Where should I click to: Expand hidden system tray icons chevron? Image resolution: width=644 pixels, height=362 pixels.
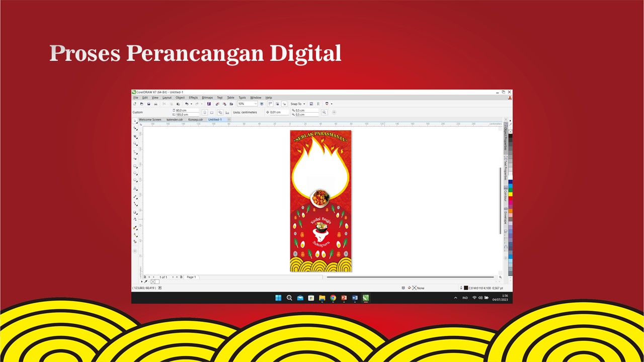click(x=456, y=298)
